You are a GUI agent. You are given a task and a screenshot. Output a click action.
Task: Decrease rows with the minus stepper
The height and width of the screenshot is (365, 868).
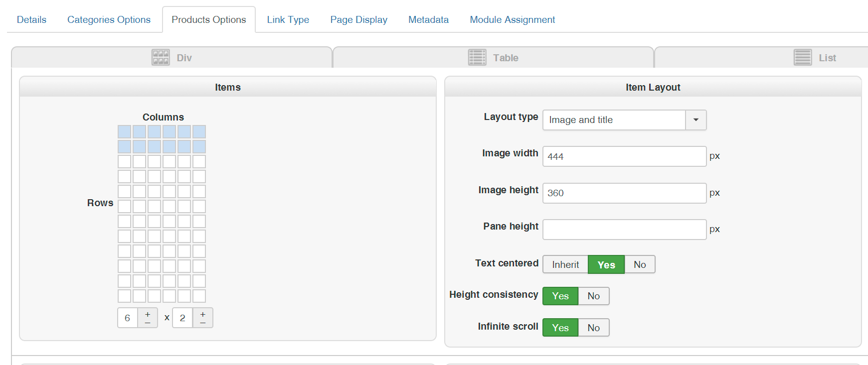coord(203,322)
